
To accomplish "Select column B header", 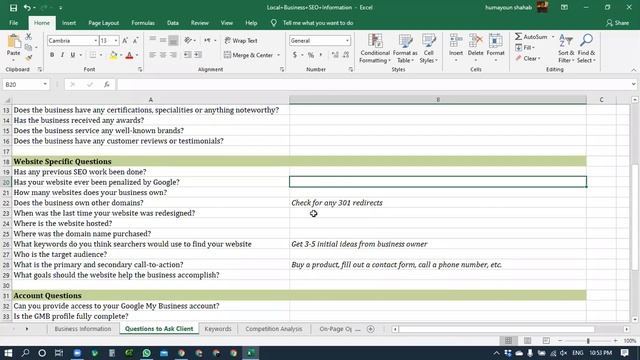I will 438,100.
